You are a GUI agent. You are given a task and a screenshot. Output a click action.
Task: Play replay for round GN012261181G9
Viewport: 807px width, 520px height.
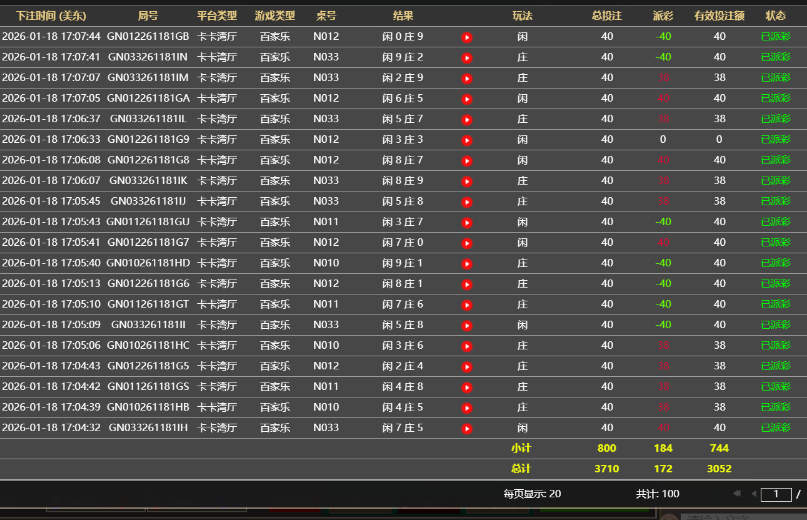(467, 140)
